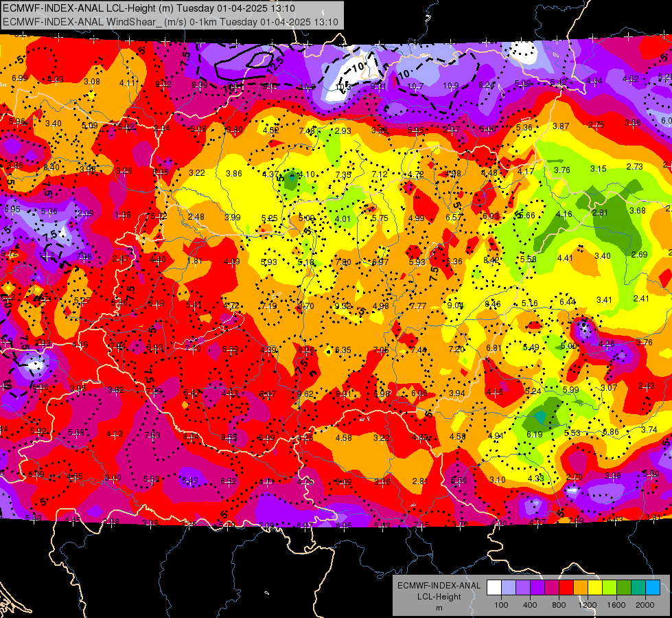Click the grid value 6.44

(x=568, y=302)
